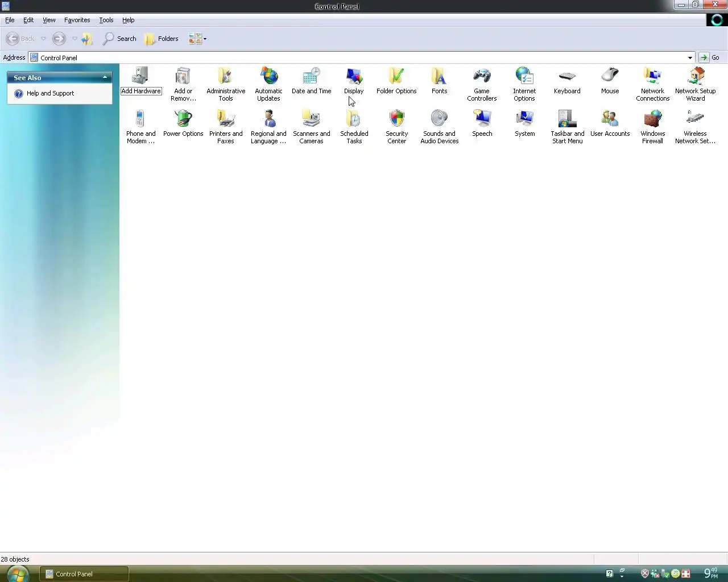This screenshot has height=582, width=728.
Task: Open the Add Hardware icon
Action: (x=140, y=76)
